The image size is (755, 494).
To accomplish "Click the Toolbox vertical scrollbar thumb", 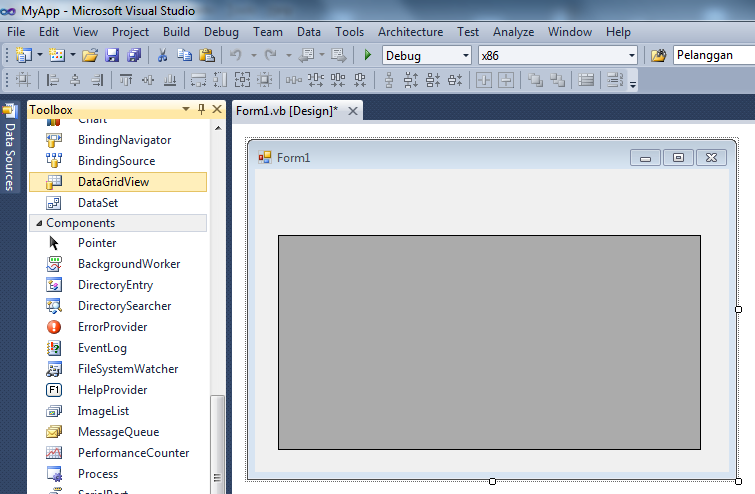I will tap(218, 444).
